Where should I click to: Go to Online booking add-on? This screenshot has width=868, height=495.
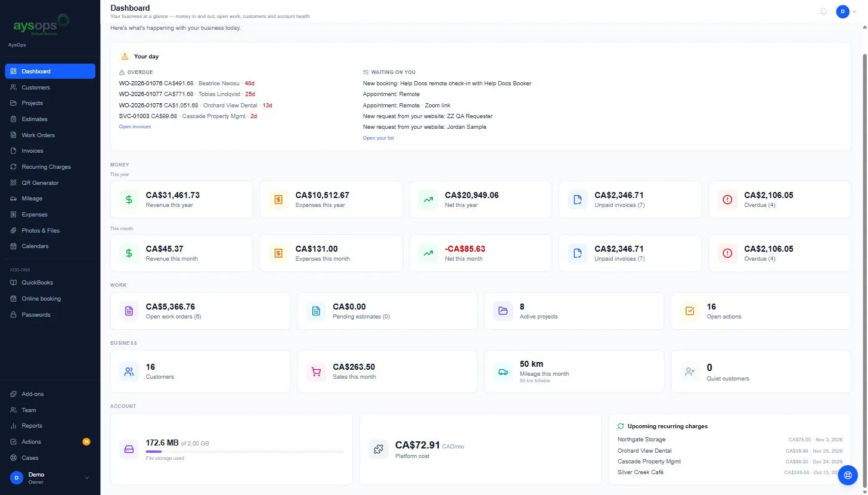(50, 299)
